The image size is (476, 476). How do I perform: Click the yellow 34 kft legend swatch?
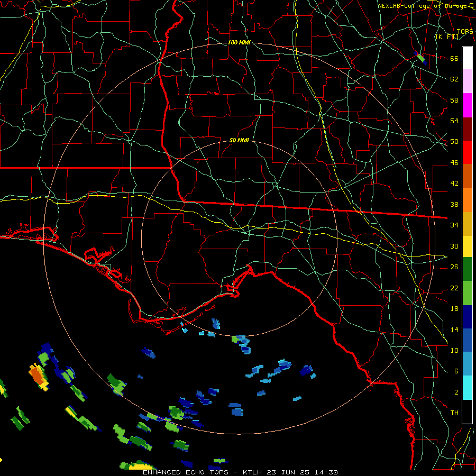[x=467, y=246]
